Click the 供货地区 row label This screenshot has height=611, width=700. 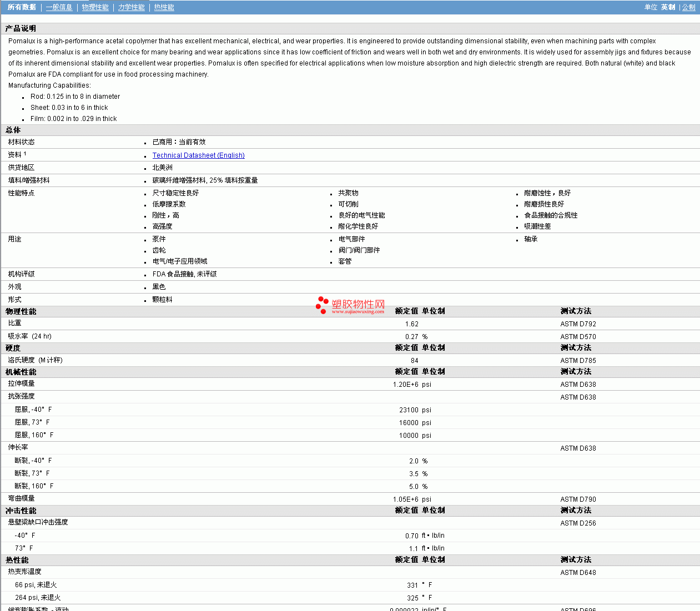coord(22,168)
